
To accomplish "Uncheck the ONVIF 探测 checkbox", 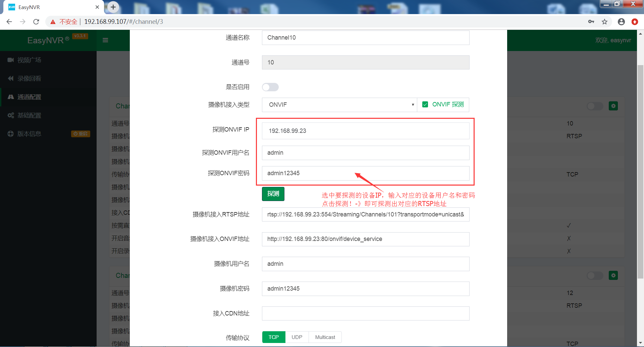I will click(425, 104).
